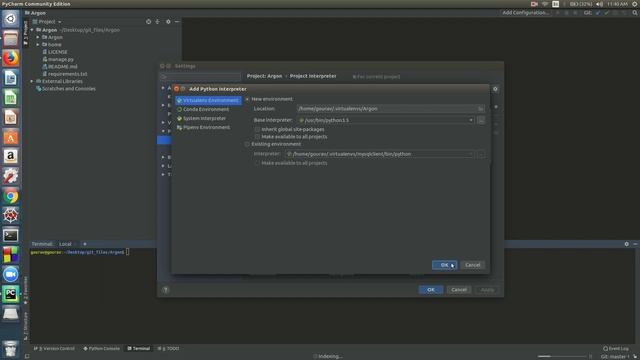Click Cancel in the Settings dialog
Viewport: 640px width, 360px height.
click(459, 290)
